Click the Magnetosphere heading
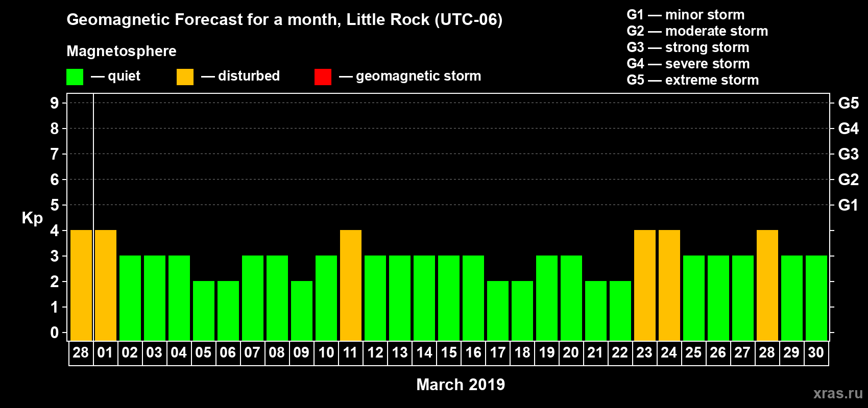Image resolution: width=868 pixels, height=408 pixels. (x=122, y=51)
